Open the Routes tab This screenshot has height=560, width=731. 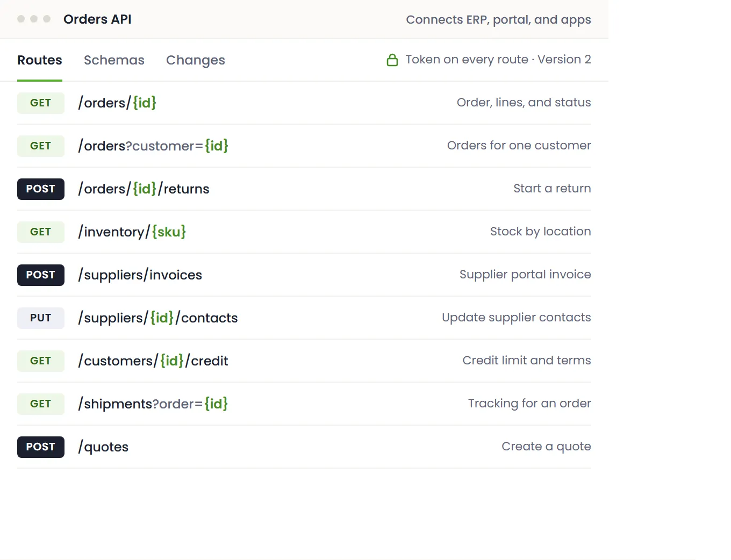[x=40, y=60]
